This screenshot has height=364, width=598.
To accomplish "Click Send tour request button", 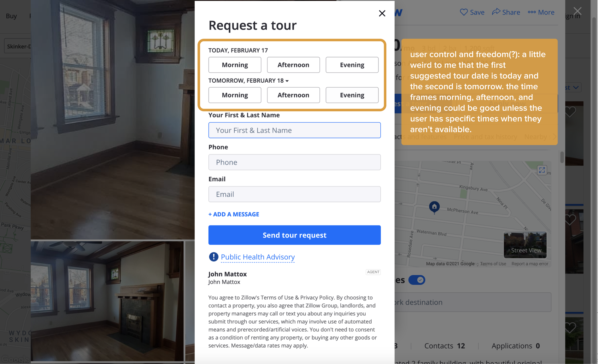I will [295, 235].
